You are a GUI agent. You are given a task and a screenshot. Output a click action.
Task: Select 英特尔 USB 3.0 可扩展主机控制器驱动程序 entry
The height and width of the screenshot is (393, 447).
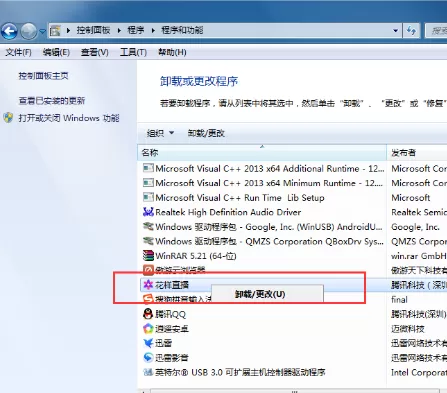[x=240, y=372]
